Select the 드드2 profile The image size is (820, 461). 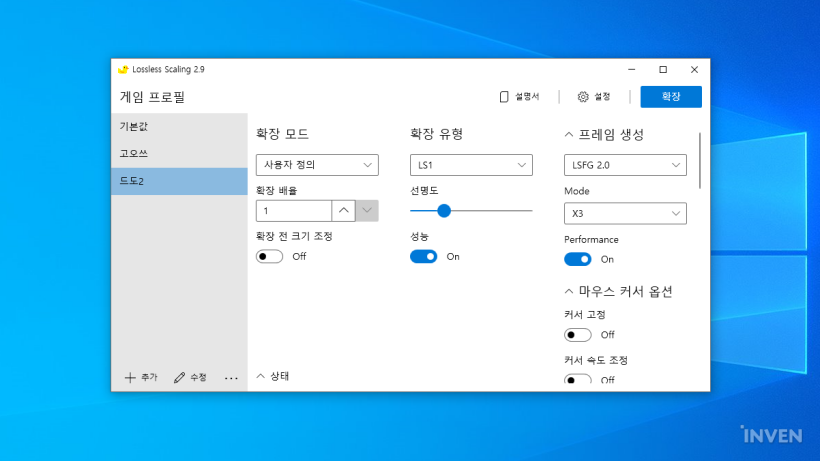click(x=179, y=181)
